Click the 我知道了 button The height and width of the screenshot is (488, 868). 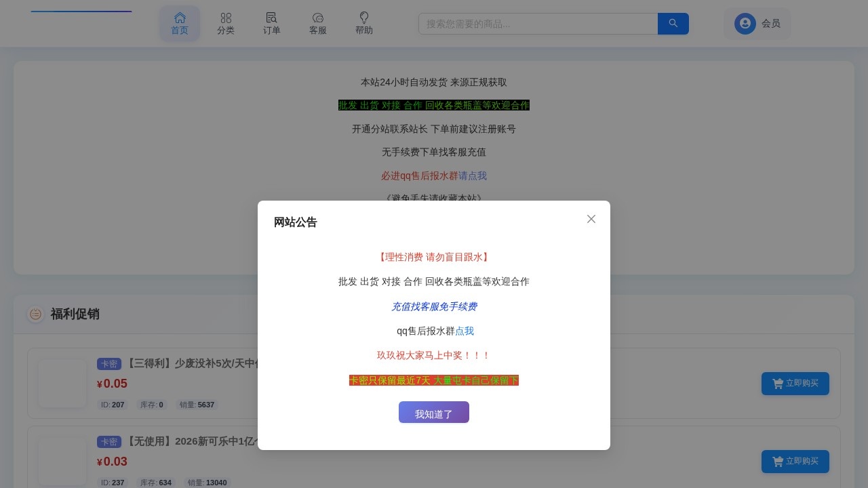pos(434,413)
